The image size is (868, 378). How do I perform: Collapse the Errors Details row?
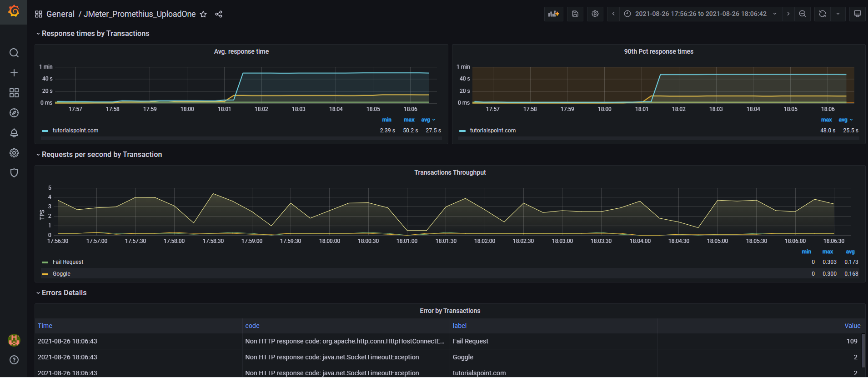(64, 293)
